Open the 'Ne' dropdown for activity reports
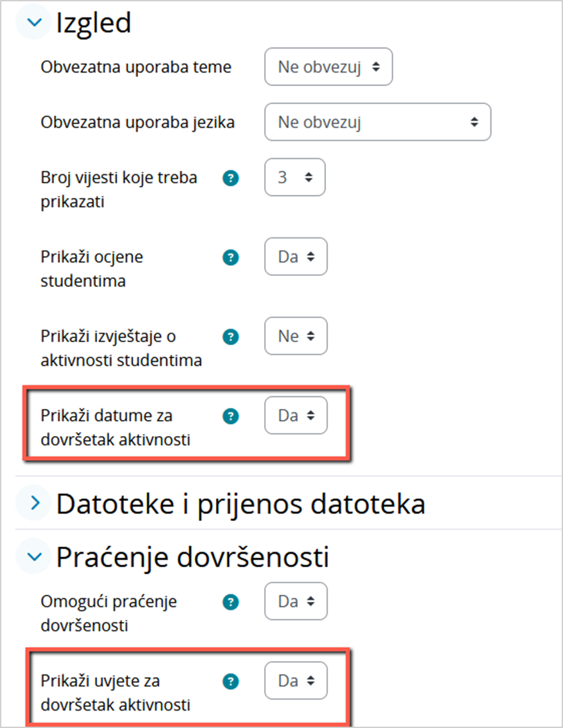Image resolution: width=563 pixels, height=728 pixels. [x=295, y=336]
